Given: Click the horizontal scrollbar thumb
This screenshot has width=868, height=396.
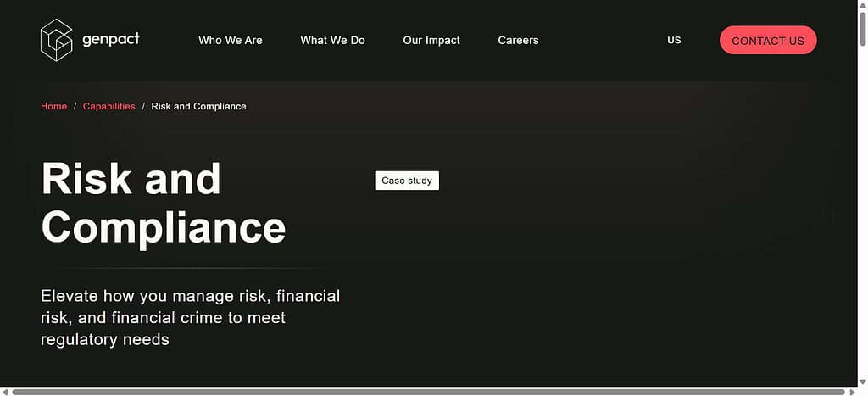Looking at the screenshot, I should [428, 392].
